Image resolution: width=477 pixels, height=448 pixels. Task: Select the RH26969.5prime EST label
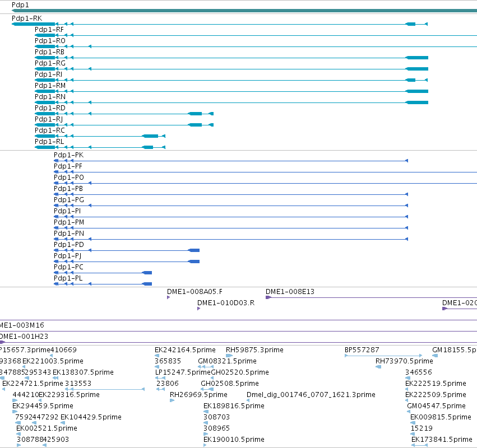198,395
